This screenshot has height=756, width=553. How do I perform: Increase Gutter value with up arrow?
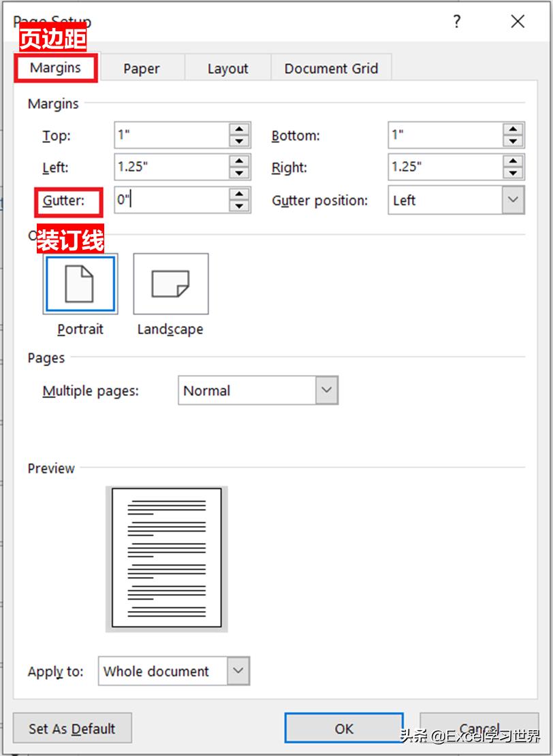[239, 194]
